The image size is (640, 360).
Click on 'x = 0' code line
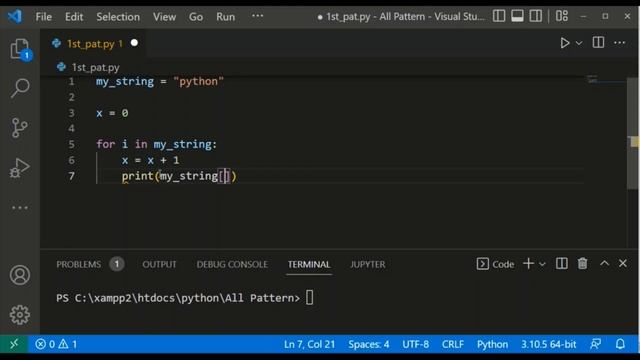[112, 113]
